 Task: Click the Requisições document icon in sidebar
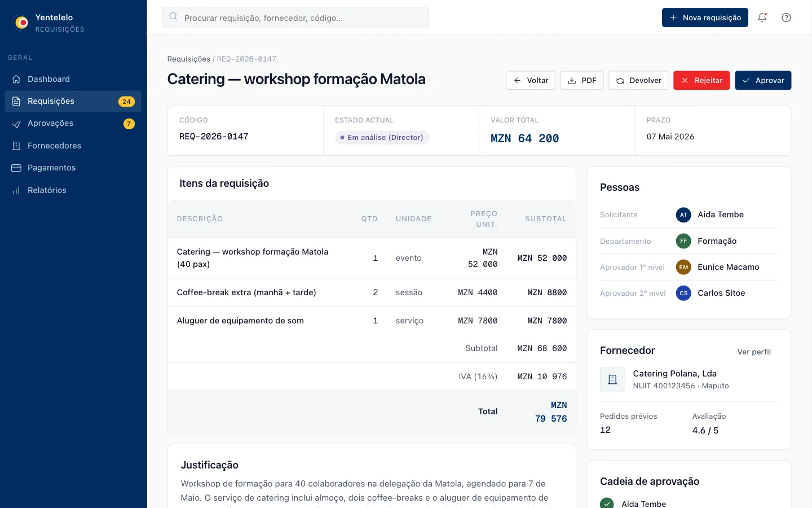click(x=16, y=101)
